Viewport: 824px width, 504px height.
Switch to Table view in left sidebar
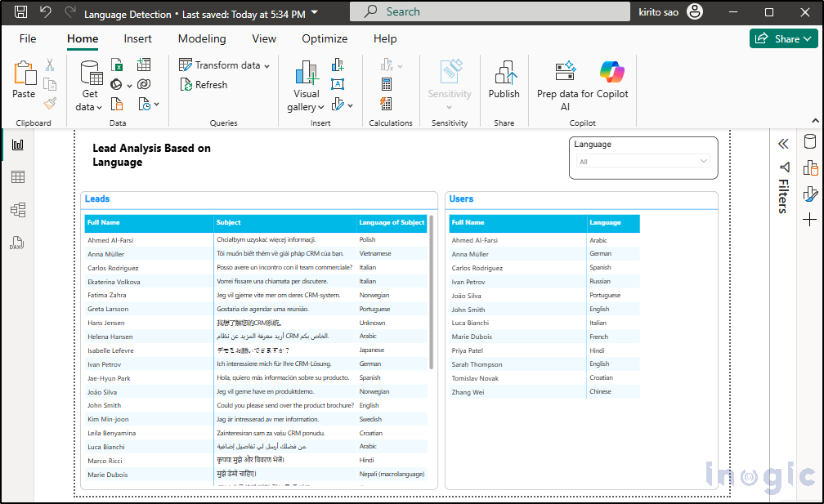[18, 177]
